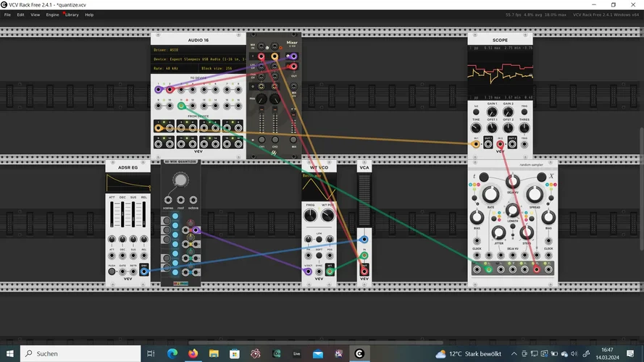Image resolution: width=644 pixels, height=362 pixels.
Task: Toggle the Scope 1x2 mode button
Action: tap(476, 111)
